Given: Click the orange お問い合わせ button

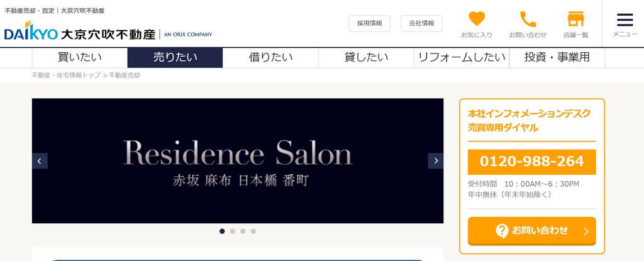Looking at the screenshot, I should [532, 231].
